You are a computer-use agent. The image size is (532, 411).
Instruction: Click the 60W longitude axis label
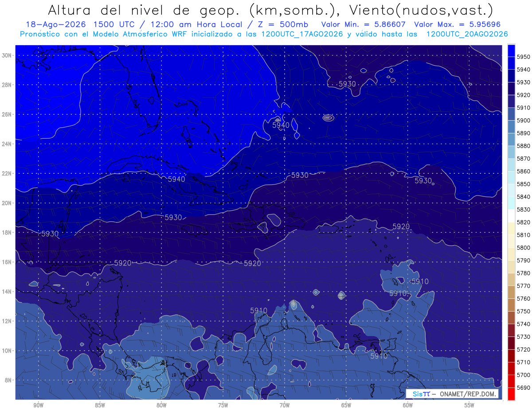(408, 405)
